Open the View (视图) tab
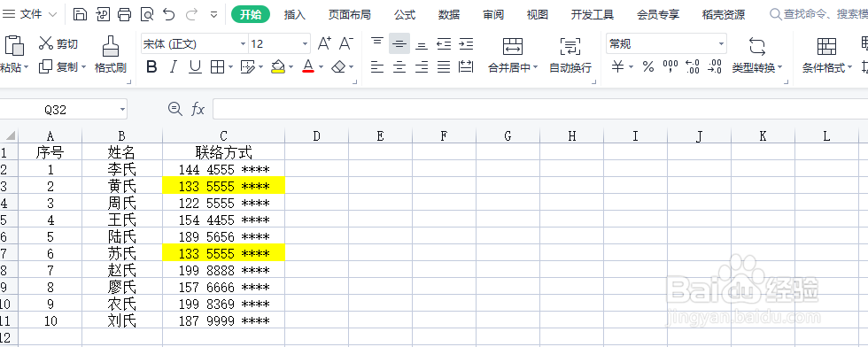This screenshot has height=347, width=868. pos(537,15)
